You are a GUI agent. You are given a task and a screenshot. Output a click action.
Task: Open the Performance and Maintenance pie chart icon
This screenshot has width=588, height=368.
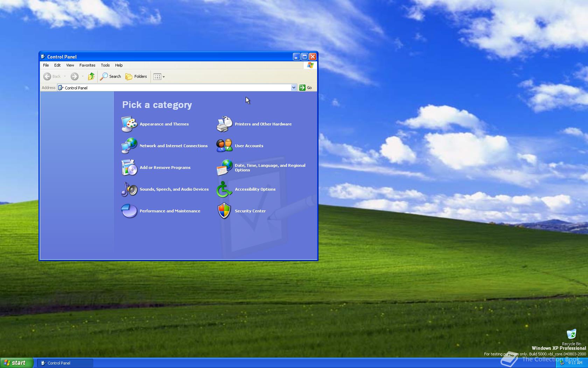point(129,211)
